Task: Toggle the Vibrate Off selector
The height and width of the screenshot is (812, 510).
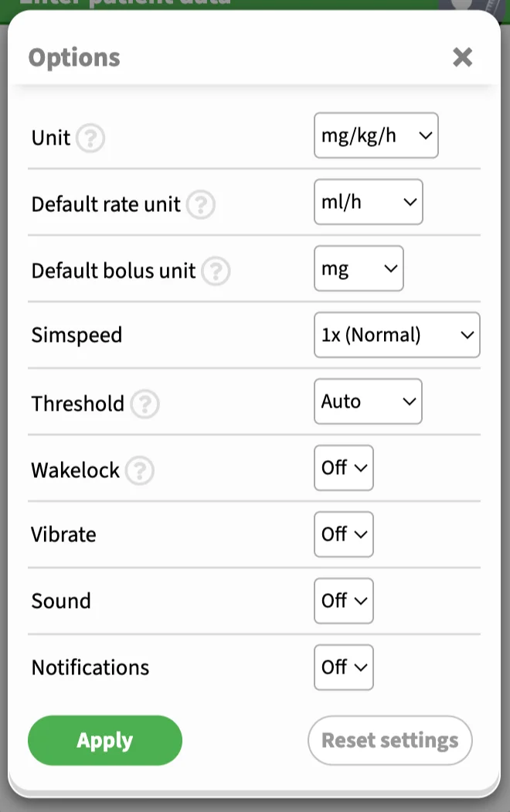Action: point(343,534)
